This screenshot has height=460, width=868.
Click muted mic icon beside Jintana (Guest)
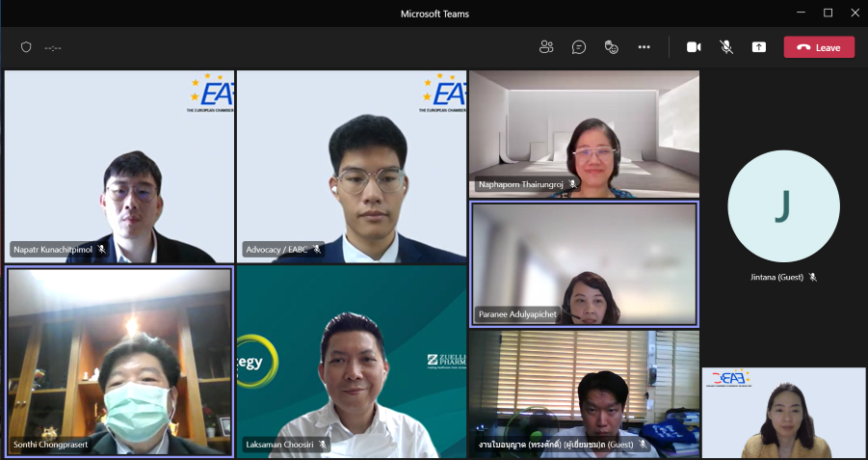point(813,277)
